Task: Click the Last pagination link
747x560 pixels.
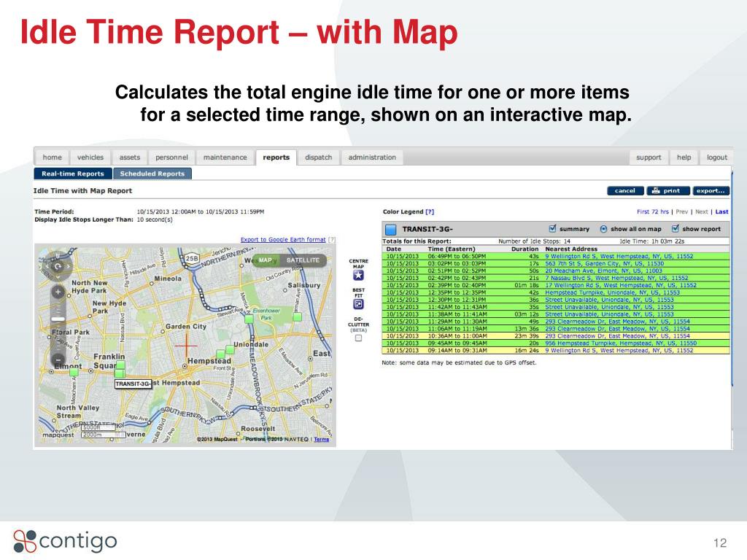Action: (x=721, y=212)
